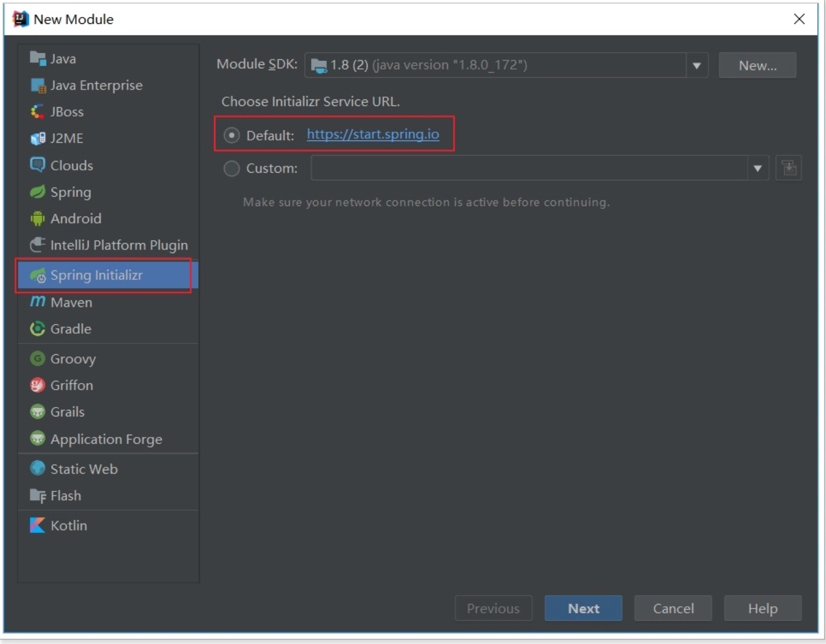The height and width of the screenshot is (644, 826).
Task: Click the Previous button
Action: 493,608
